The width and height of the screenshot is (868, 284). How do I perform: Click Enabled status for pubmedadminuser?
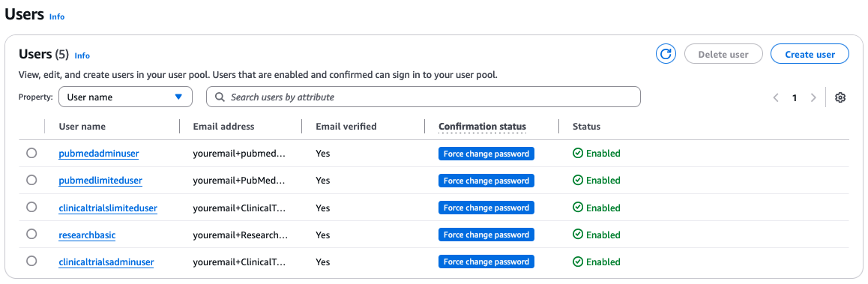point(597,154)
